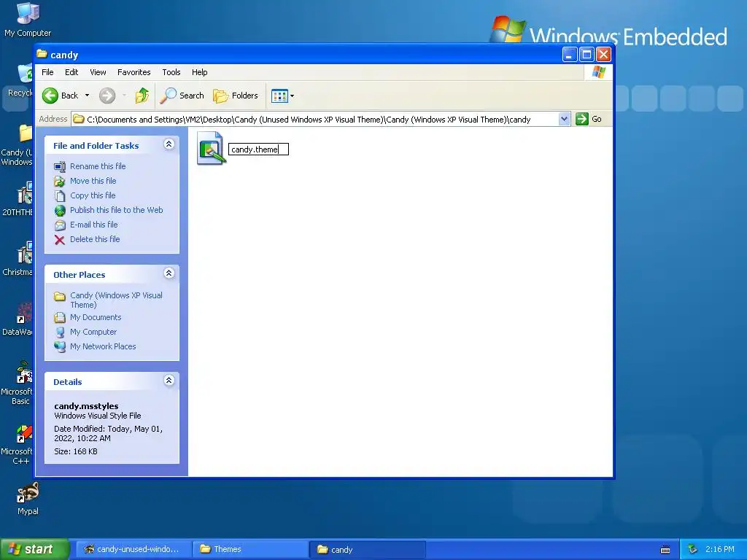747x560 pixels.
Task: Click Publish this file to the Web
Action: click(x=116, y=210)
